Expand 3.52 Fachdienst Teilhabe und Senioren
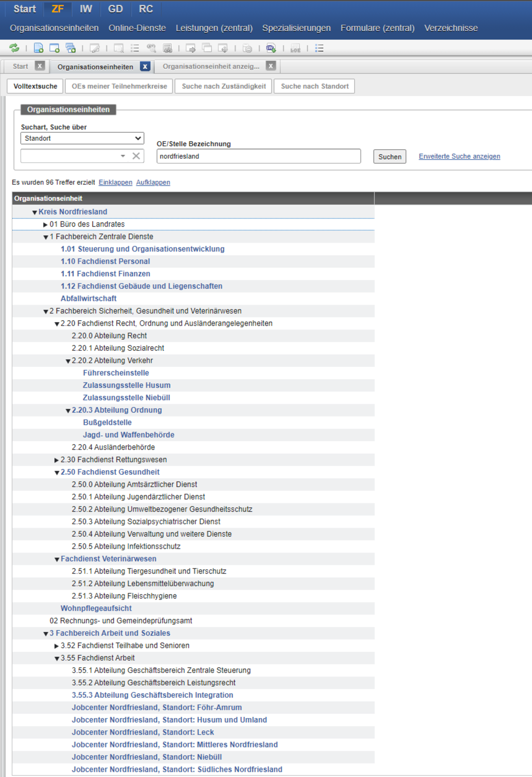The width and height of the screenshot is (532, 777). tap(57, 646)
